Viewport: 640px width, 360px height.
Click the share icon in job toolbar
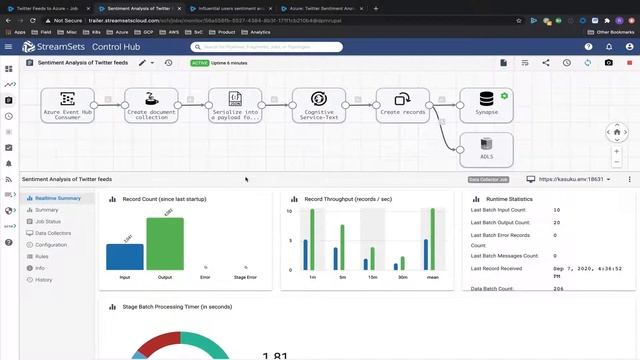click(546, 63)
